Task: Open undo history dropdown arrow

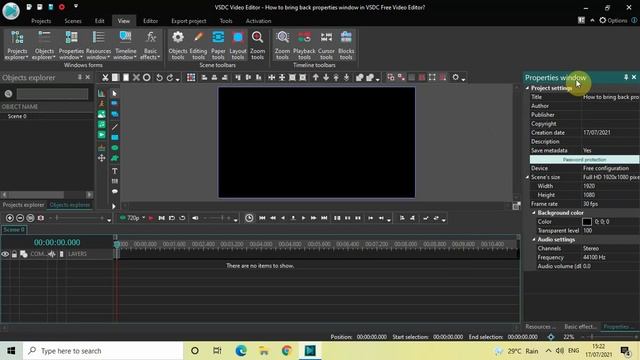Action: pyautogui.click(x=178, y=80)
